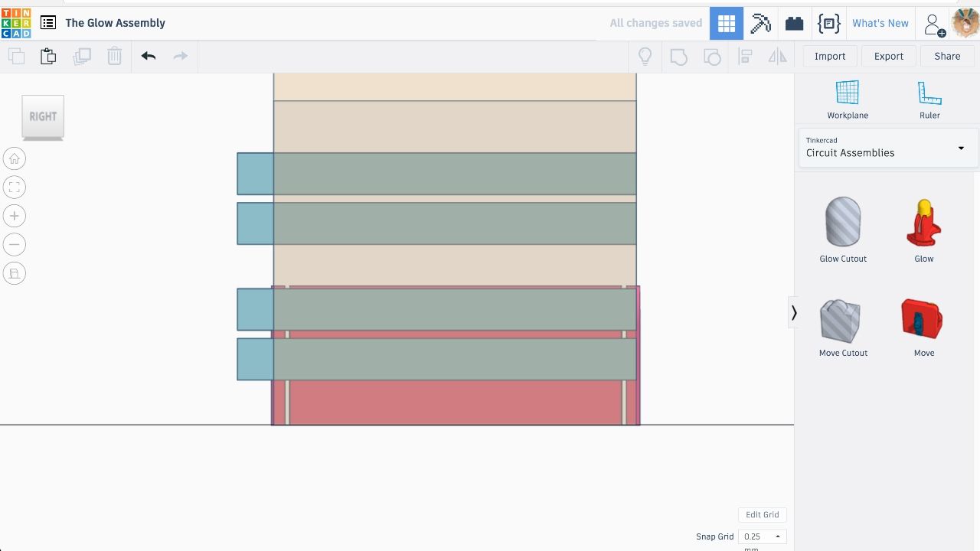Paste with the clipboard icon

pos(48,56)
